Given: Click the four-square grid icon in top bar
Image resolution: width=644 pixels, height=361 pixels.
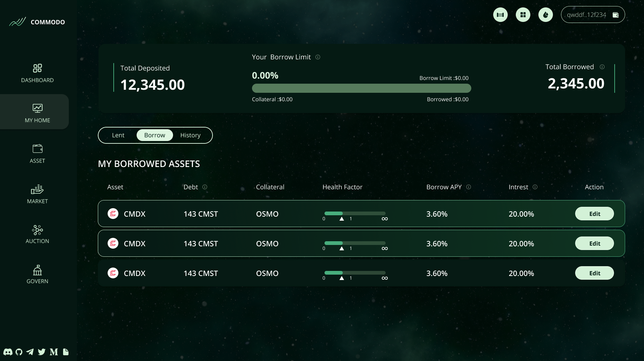Looking at the screenshot, I should coord(523,15).
